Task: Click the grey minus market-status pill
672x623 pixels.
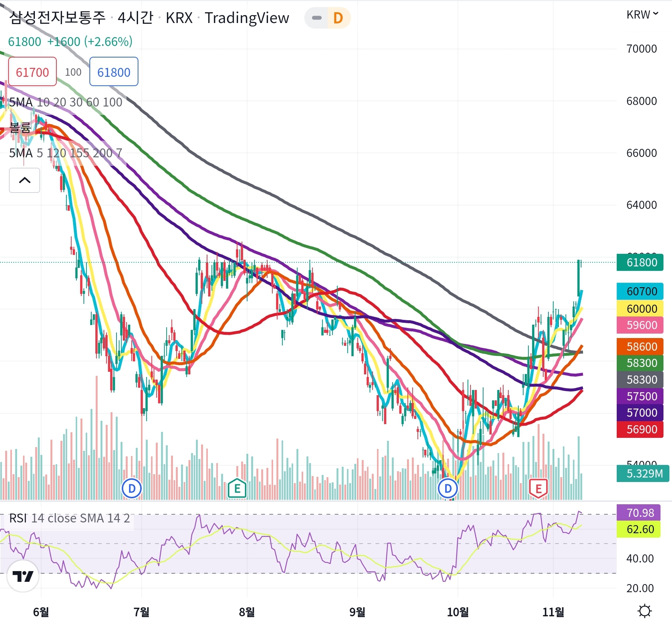Action: tap(317, 18)
